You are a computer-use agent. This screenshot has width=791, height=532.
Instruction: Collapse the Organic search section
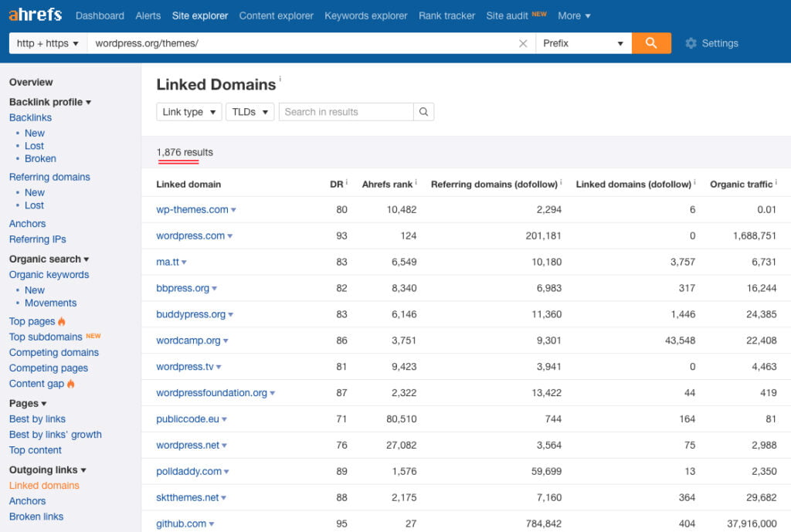click(x=49, y=259)
